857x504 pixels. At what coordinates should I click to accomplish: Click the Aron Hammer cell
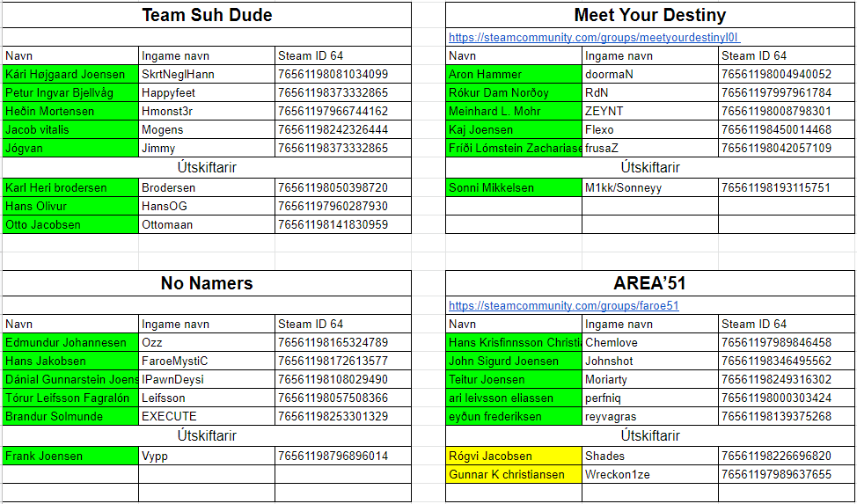pyautogui.click(x=514, y=75)
